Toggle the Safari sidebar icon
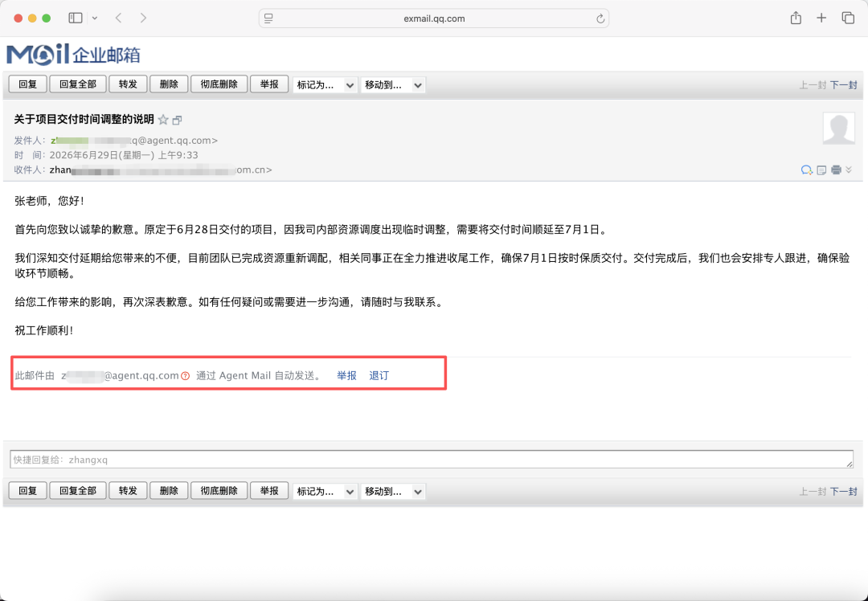The image size is (868, 601). point(76,18)
